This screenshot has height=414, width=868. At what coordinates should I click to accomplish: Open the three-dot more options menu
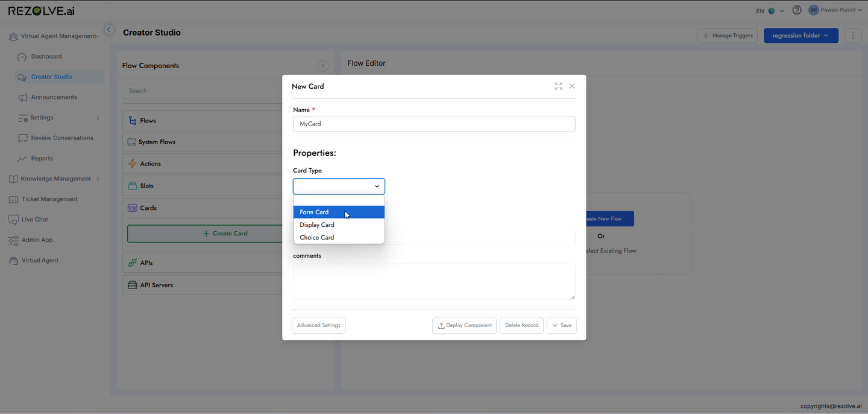coord(852,36)
